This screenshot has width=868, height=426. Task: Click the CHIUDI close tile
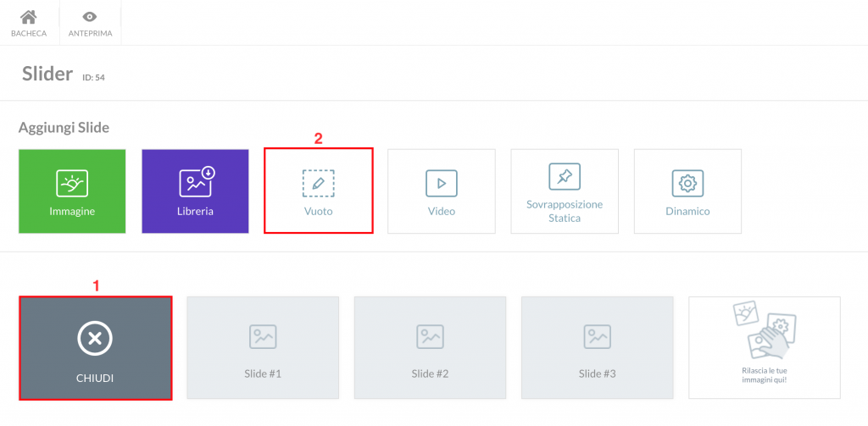click(95, 348)
